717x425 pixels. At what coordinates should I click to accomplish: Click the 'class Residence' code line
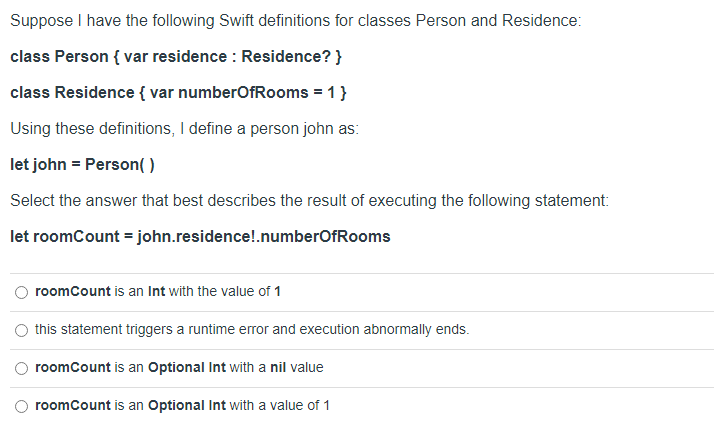tap(178, 93)
